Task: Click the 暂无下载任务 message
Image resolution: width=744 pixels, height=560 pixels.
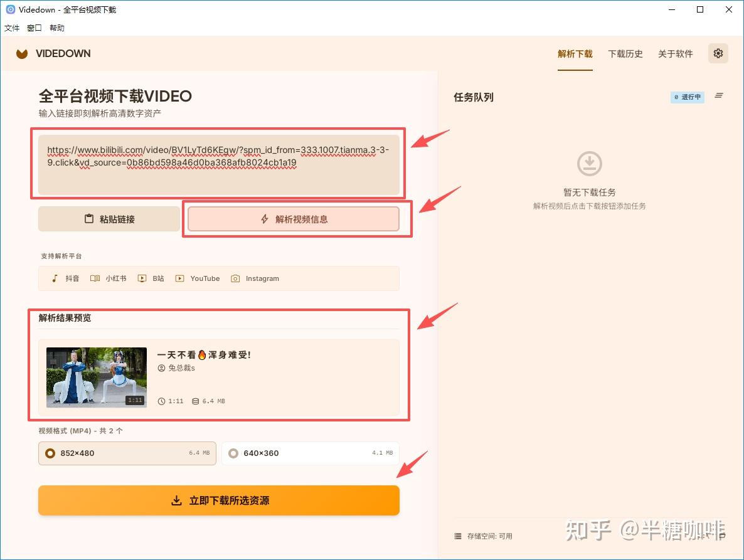Action: [x=589, y=193]
